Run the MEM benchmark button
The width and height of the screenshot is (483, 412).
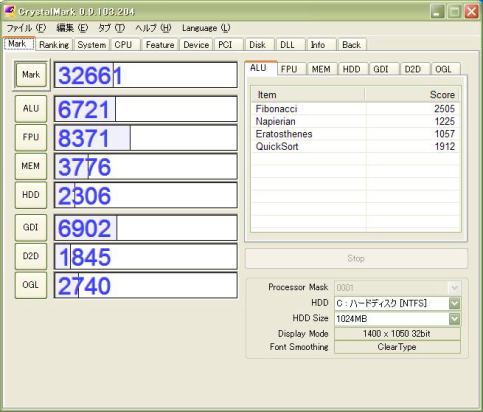pyautogui.click(x=31, y=166)
